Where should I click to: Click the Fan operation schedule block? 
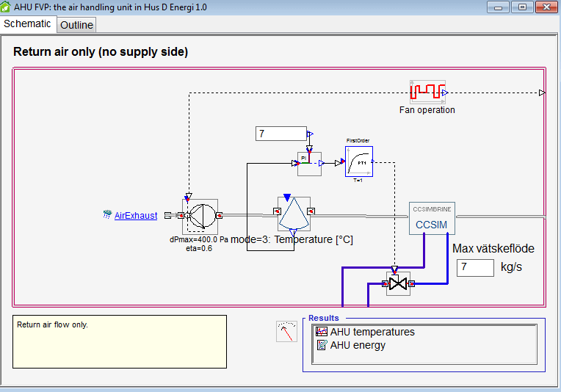(x=427, y=92)
